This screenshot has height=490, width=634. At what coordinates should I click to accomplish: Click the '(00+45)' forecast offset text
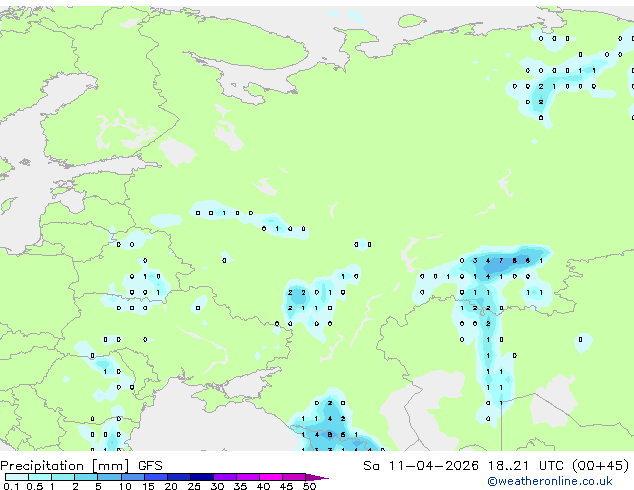coord(600,466)
